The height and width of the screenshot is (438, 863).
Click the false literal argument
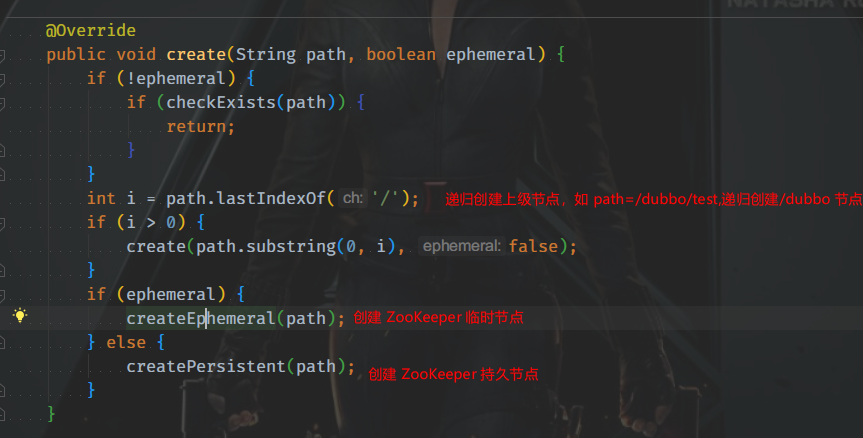click(x=533, y=246)
